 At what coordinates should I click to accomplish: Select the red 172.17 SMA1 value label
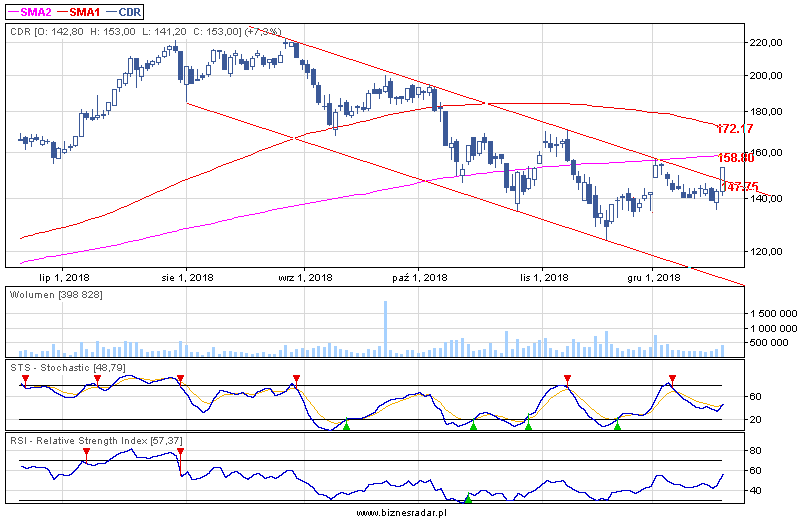[x=735, y=129]
